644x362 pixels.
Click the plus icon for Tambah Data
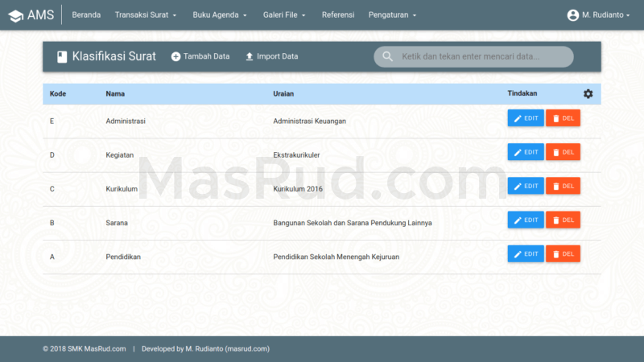(175, 56)
